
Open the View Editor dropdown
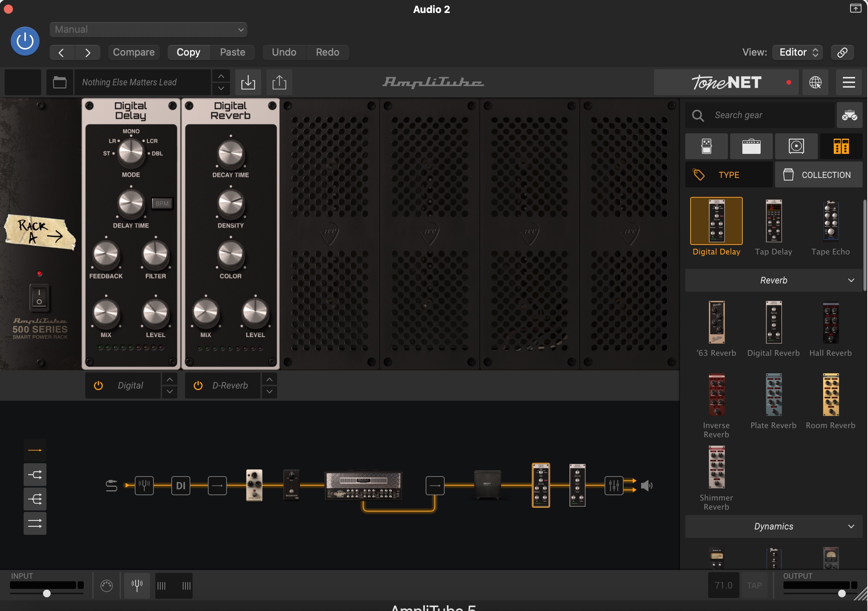tap(798, 52)
